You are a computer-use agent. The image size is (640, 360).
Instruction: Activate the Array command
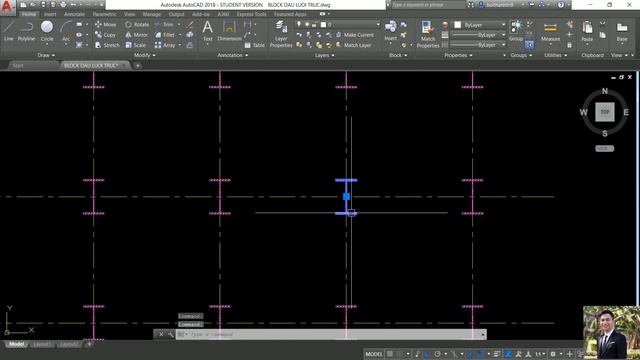click(x=165, y=45)
